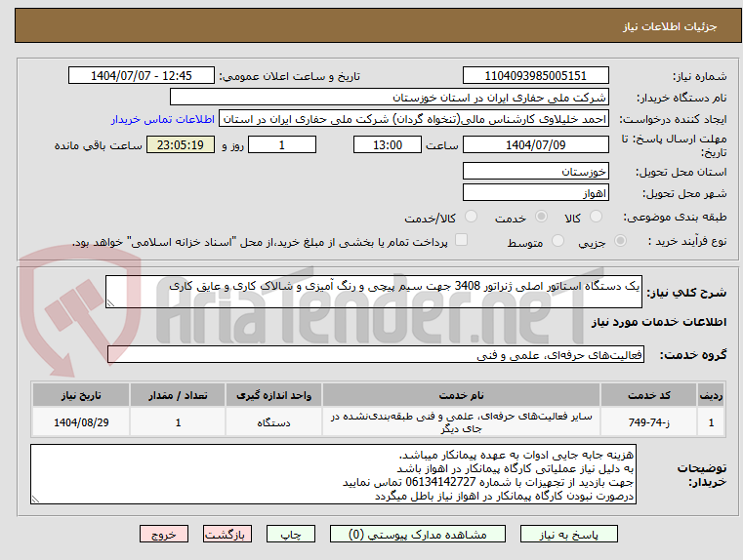
Task: Click the ساعت باقی مانده label
Action: pyautogui.click(x=98, y=145)
